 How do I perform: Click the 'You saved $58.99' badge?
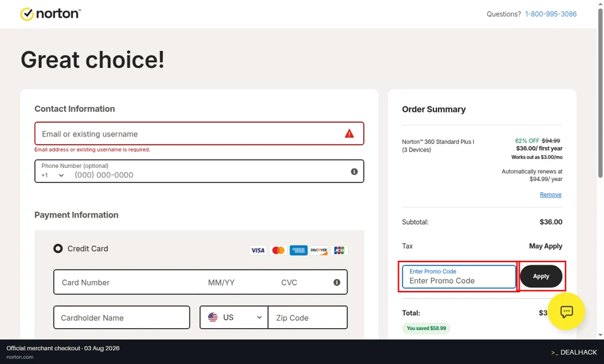click(x=427, y=328)
